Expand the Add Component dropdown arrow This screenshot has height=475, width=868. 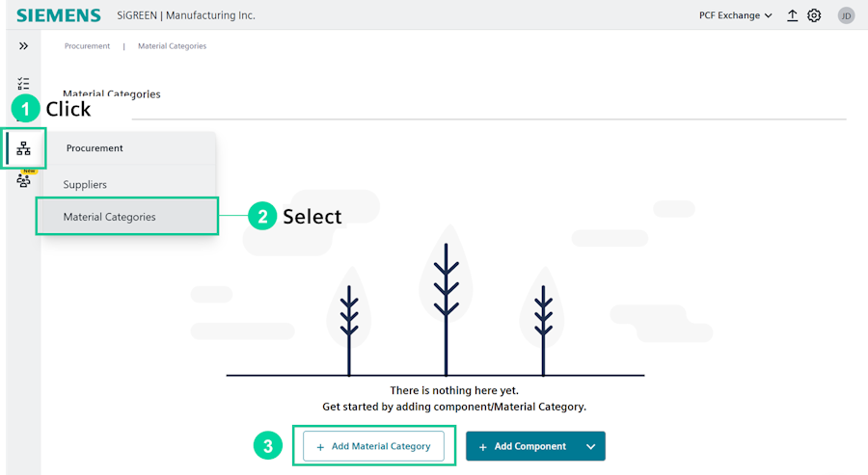pyautogui.click(x=591, y=447)
